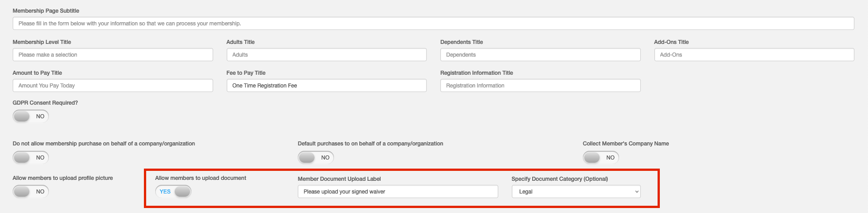This screenshot has width=868, height=213.
Task: Click Registration Information Title input
Action: tap(540, 86)
